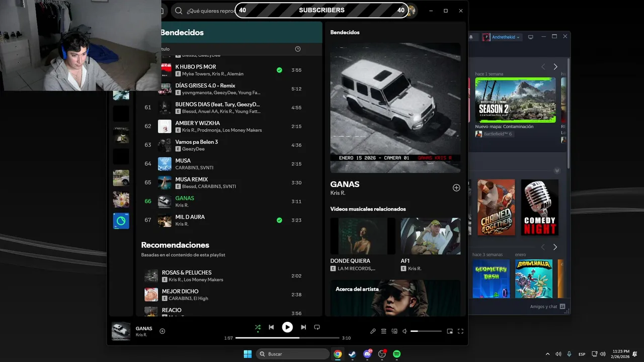Open GANAS title in now playing panel
644x362 pixels.
pyautogui.click(x=345, y=184)
